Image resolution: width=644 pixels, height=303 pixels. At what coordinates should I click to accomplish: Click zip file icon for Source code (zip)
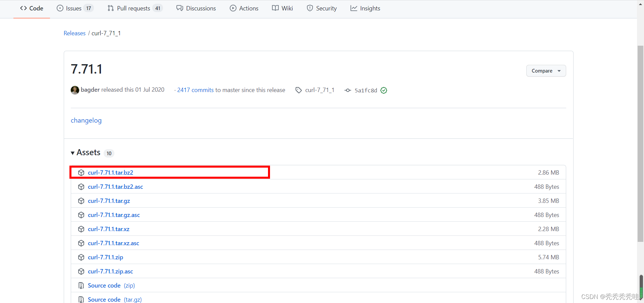(81, 286)
